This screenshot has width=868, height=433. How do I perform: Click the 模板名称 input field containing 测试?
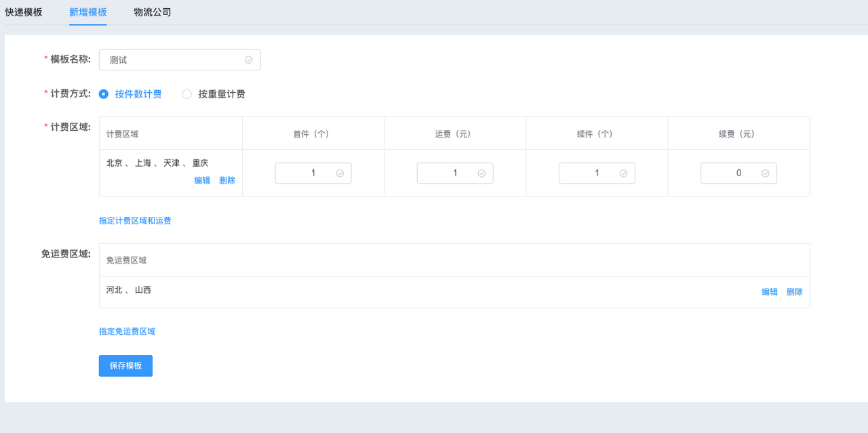[180, 60]
